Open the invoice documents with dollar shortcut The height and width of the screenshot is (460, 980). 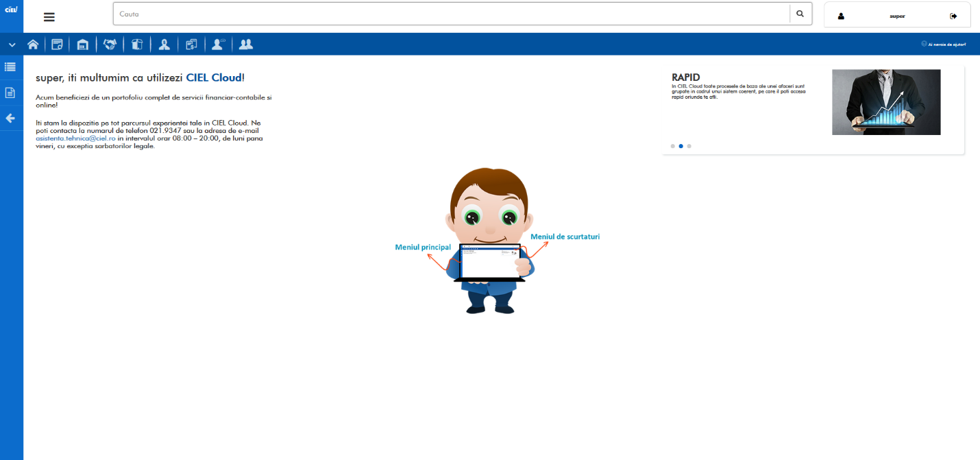191,45
